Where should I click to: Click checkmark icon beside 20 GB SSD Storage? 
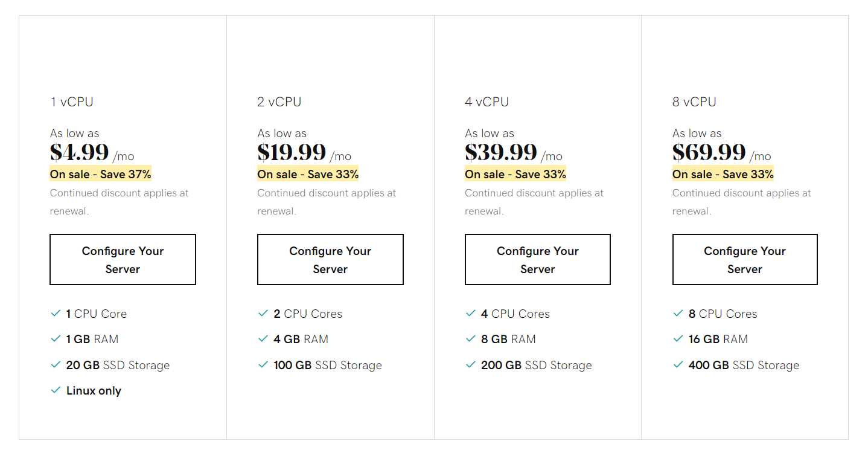coord(56,364)
